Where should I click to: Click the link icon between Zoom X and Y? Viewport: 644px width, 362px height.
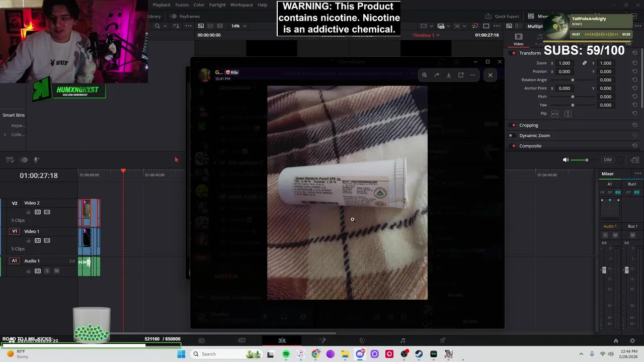coord(585,63)
